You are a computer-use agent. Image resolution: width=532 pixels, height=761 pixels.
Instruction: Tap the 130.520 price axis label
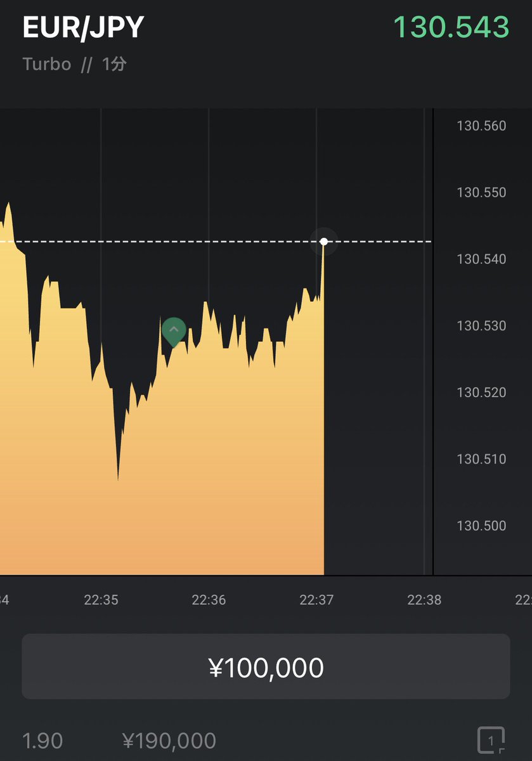pyautogui.click(x=481, y=392)
